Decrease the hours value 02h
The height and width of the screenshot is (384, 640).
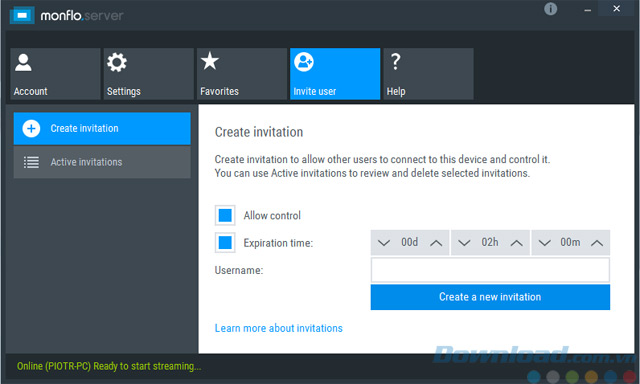click(464, 243)
